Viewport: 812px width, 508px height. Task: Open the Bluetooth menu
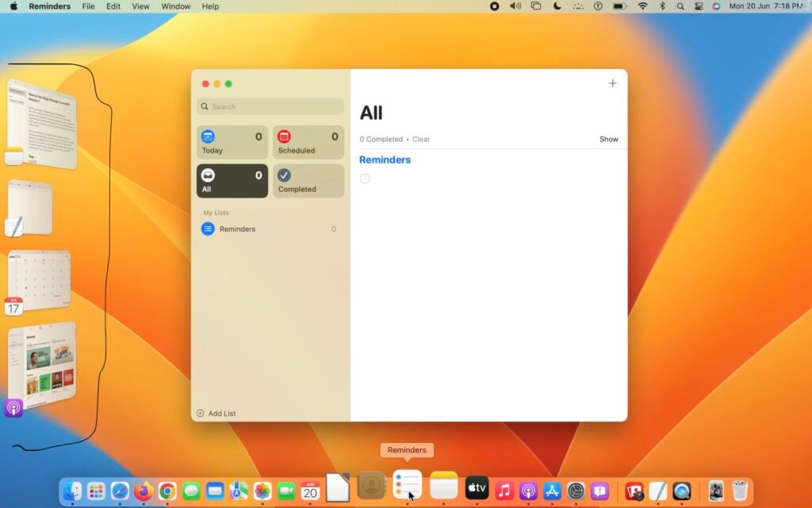[662, 6]
